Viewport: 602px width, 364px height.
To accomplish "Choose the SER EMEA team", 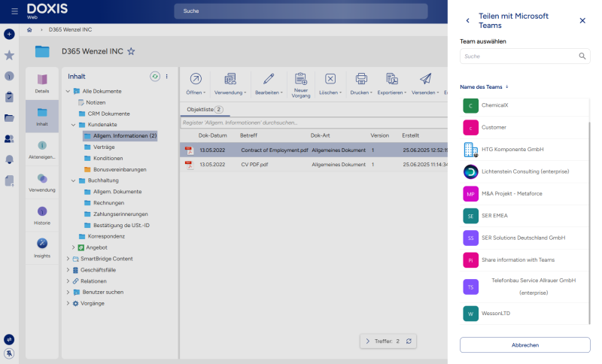I will 525,216.
